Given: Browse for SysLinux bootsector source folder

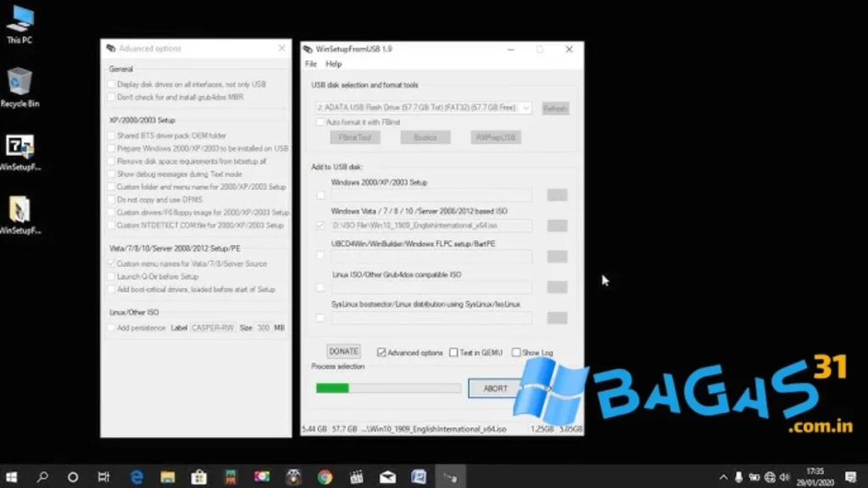Looking at the screenshot, I should 557,318.
